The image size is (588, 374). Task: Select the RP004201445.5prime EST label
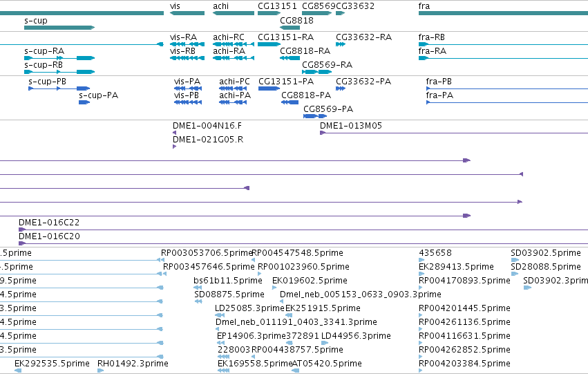[x=464, y=308]
